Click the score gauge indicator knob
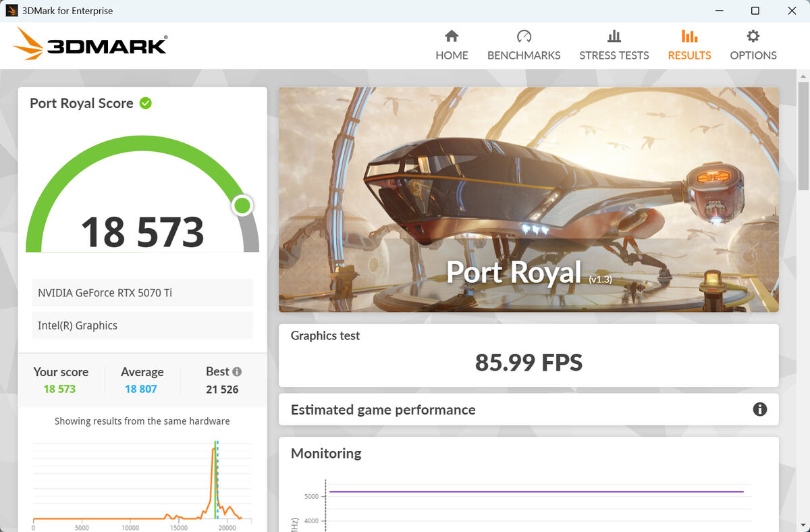The width and height of the screenshot is (810, 532). (x=242, y=206)
